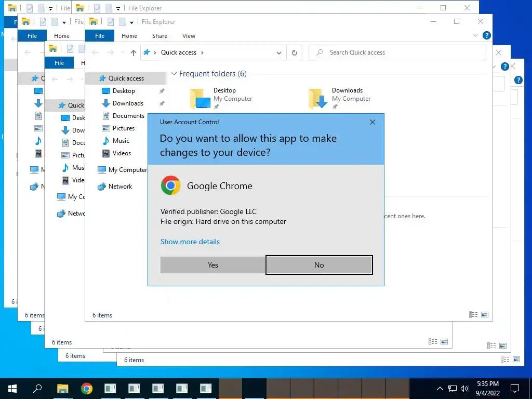Expand ribbon chevron in front Explorer
Image resolution: width=532 pixels, height=399 pixels.
tap(475, 35)
